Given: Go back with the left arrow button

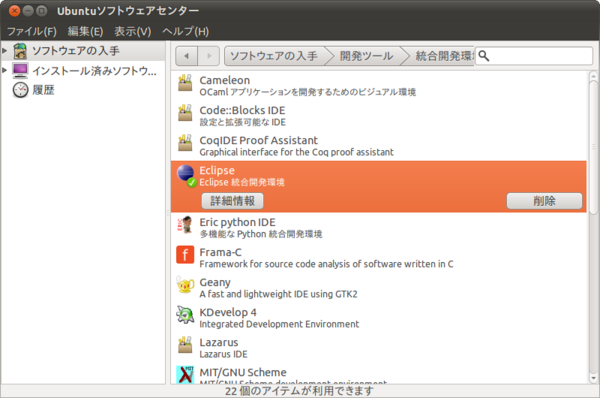Looking at the screenshot, I should click(186, 56).
